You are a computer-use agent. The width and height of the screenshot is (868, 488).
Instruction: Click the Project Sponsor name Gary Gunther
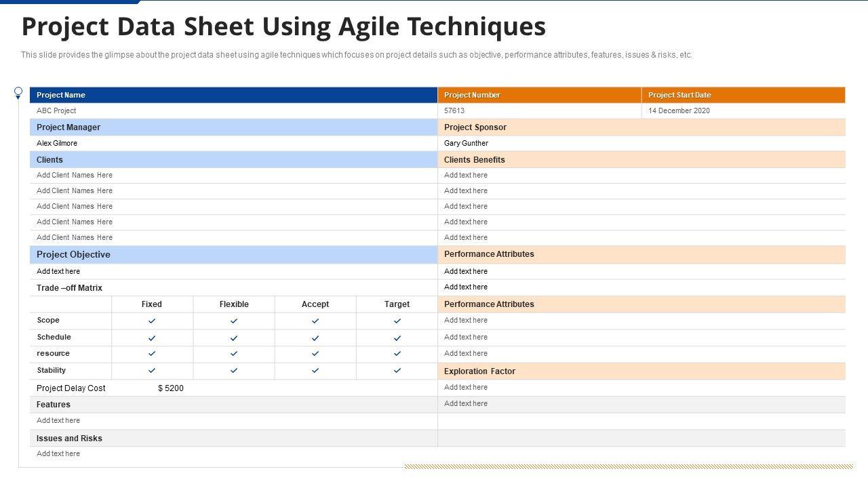[x=466, y=143]
